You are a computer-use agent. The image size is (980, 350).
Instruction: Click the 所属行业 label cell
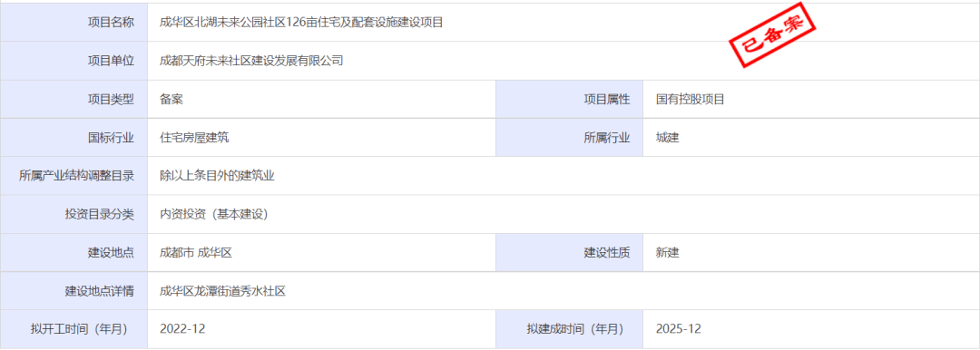tap(569, 138)
